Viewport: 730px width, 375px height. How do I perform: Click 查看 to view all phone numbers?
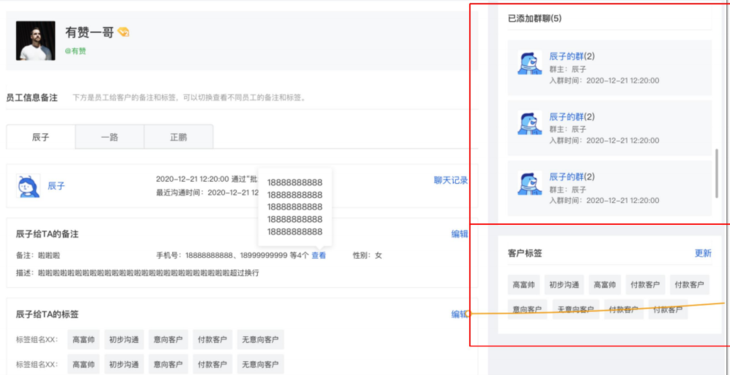[318, 255]
